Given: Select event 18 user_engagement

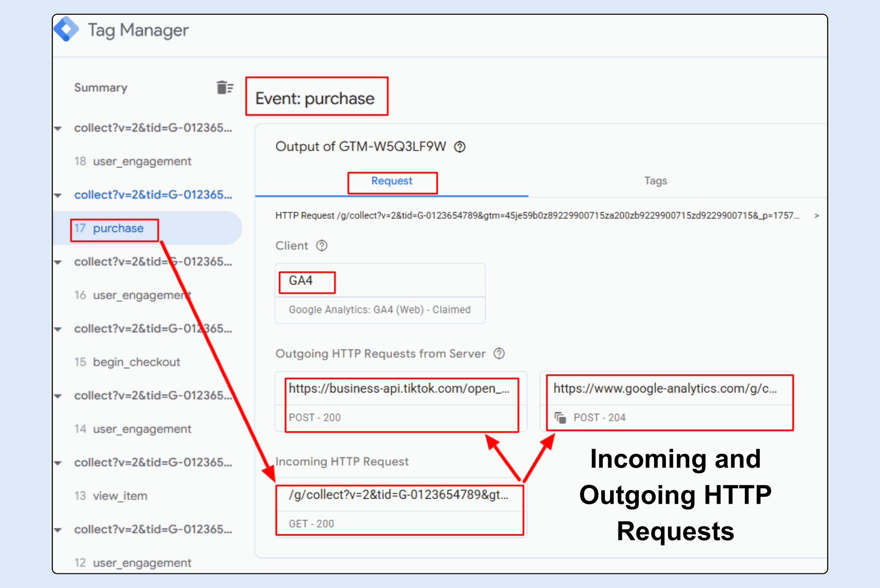Looking at the screenshot, I should pyautogui.click(x=142, y=162).
